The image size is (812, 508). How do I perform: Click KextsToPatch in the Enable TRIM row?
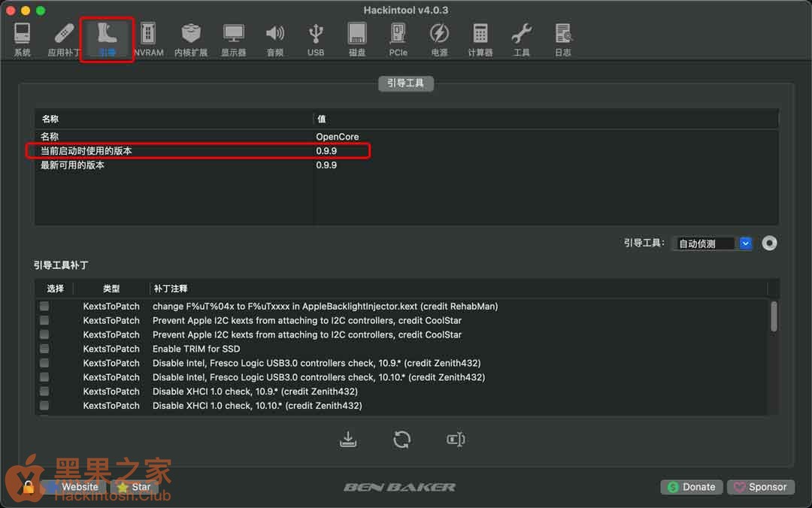111,349
